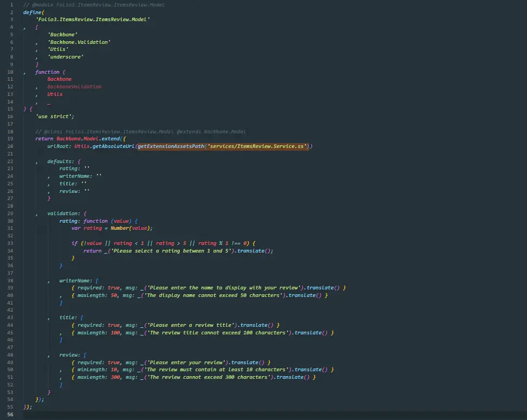Click 'Please select a rating between 1 and 5'
This screenshot has height=420, width=527.
click(x=171, y=251)
